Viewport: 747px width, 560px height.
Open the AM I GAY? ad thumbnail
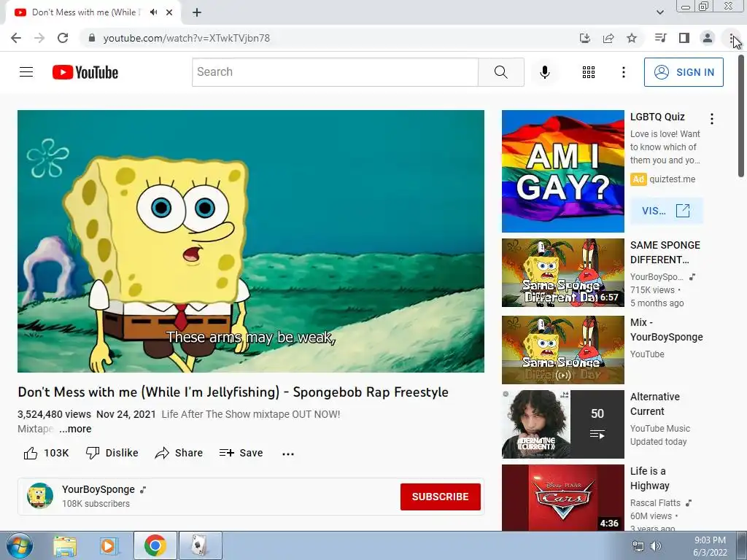click(562, 171)
